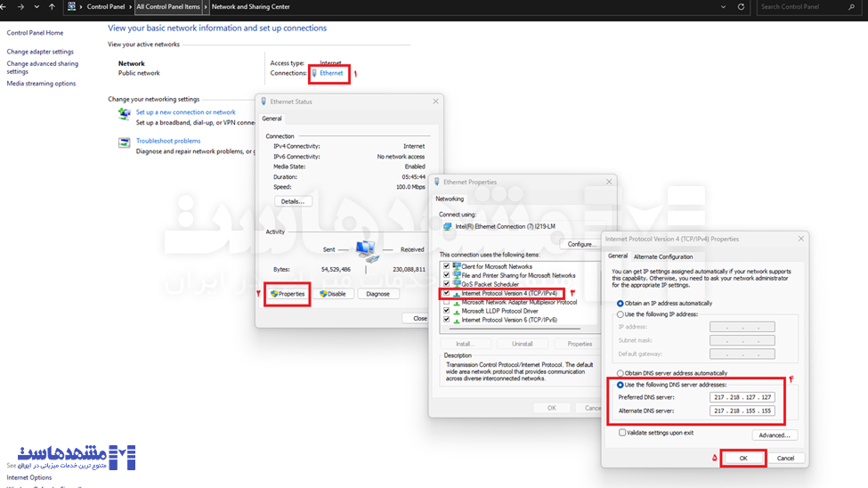The width and height of the screenshot is (868, 488).
Task: Open Change adapter settings link
Action: 40,52
